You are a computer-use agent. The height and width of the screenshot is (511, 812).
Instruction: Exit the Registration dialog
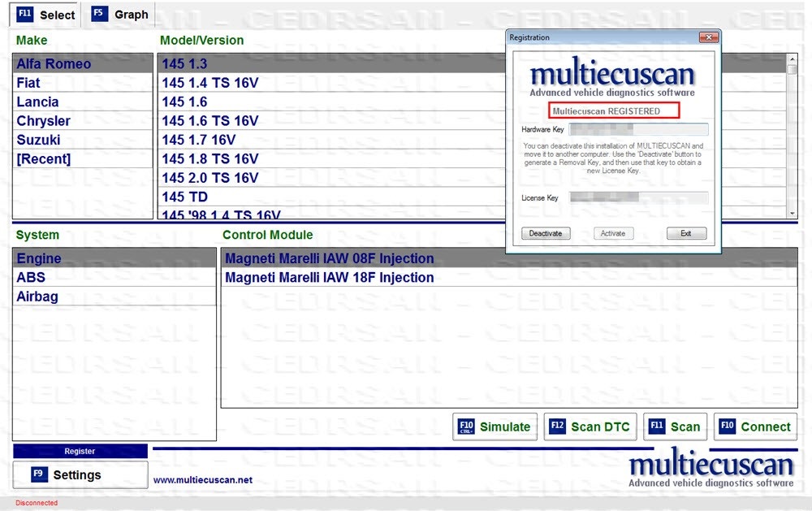(687, 233)
